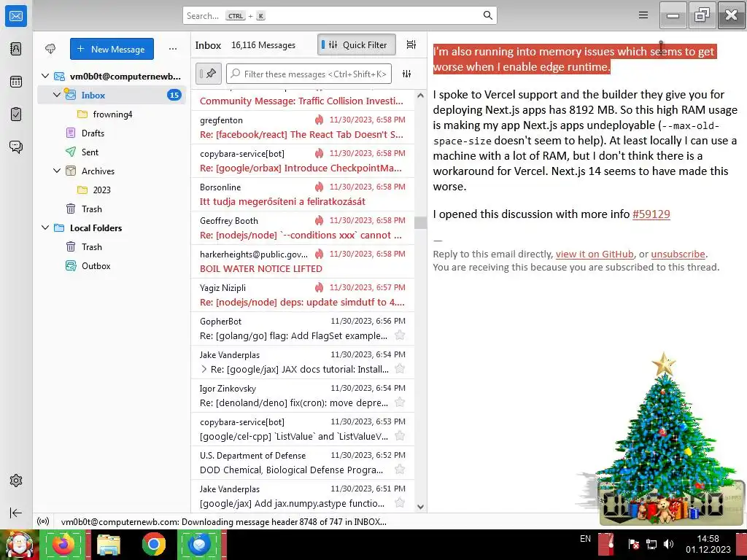The image size is (747, 560).
Task: Click the EN language indicator
Action: [585, 539]
